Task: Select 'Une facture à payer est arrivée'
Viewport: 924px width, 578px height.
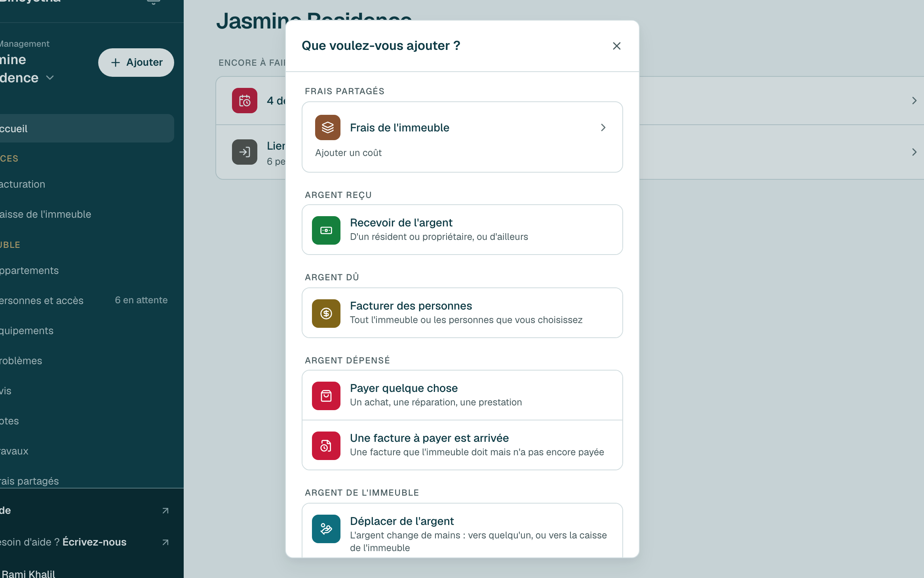Action: tap(462, 445)
